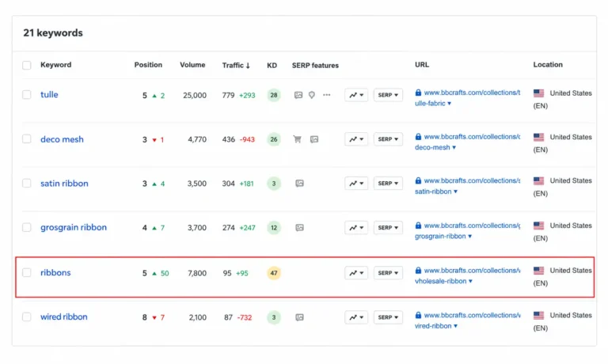
Task: Click US flag in wired ribbon row
Action: [x=538, y=316]
